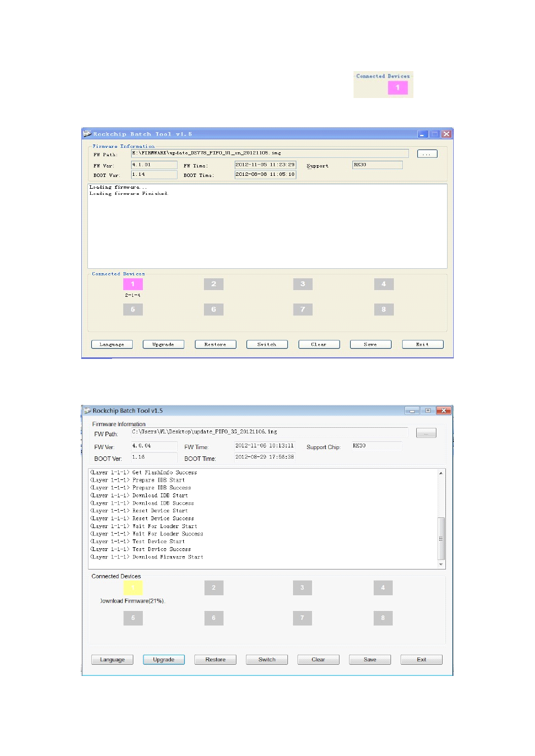535x756 pixels.
Task: Exit the lower Rockchip Batch Tool window
Action: 421,660
